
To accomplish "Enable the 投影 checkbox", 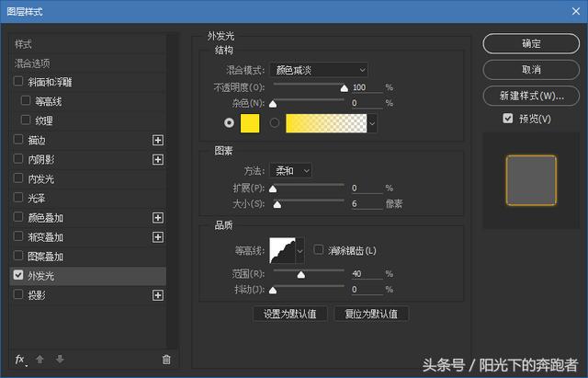I will point(18,294).
